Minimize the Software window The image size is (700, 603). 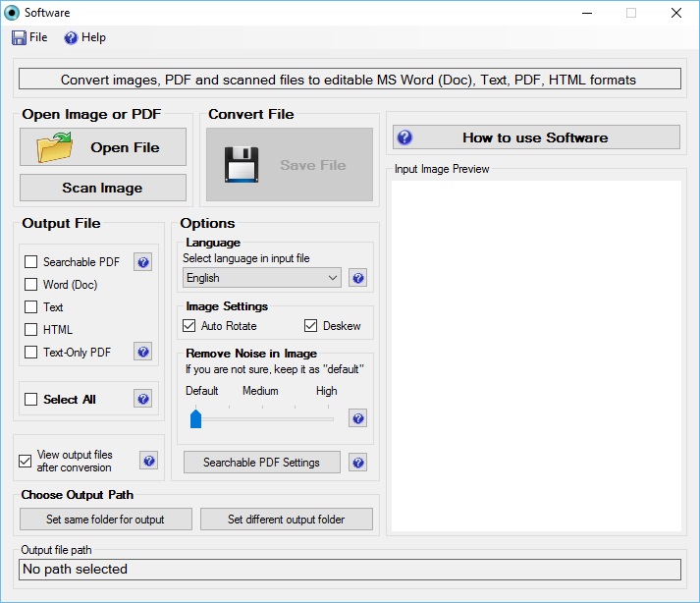coord(587,13)
